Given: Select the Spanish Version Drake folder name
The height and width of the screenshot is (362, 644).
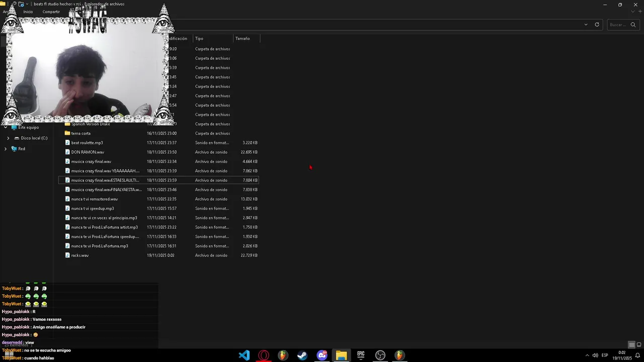Looking at the screenshot, I should (x=91, y=124).
